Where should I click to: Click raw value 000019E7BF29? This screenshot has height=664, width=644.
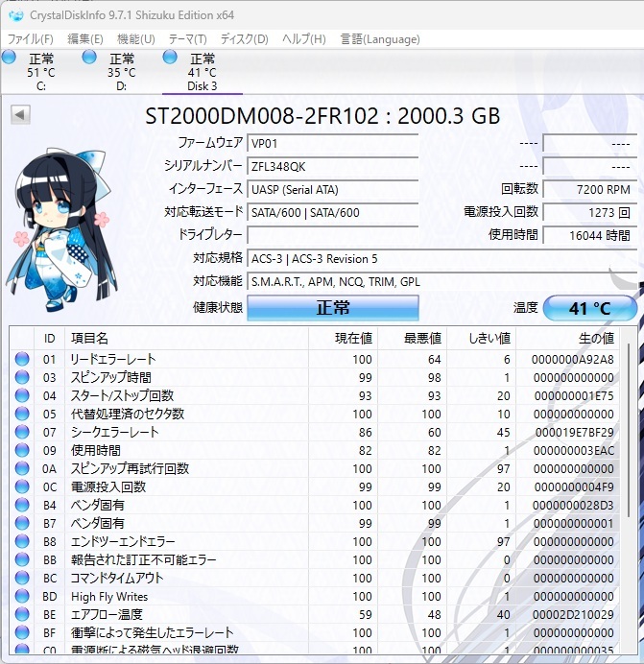(x=574, y=433)
